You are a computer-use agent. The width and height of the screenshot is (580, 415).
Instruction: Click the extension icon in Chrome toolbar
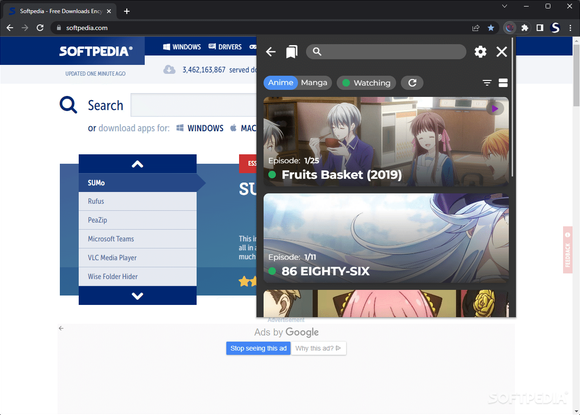coord(510,28)
